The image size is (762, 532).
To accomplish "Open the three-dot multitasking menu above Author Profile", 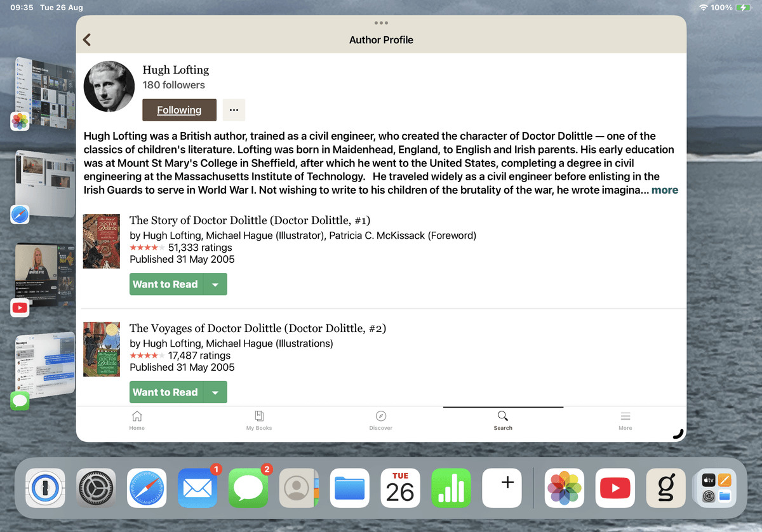I will [381, 23].
